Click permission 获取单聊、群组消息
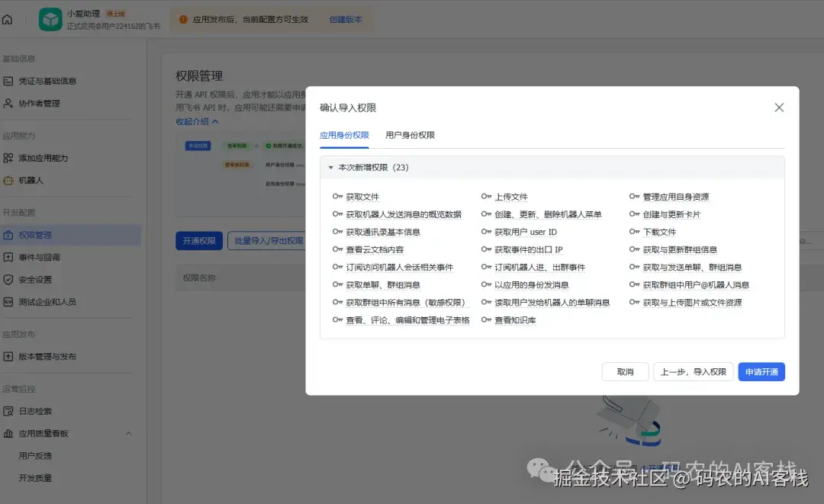 pyautogui.click(x=383, y=285)
